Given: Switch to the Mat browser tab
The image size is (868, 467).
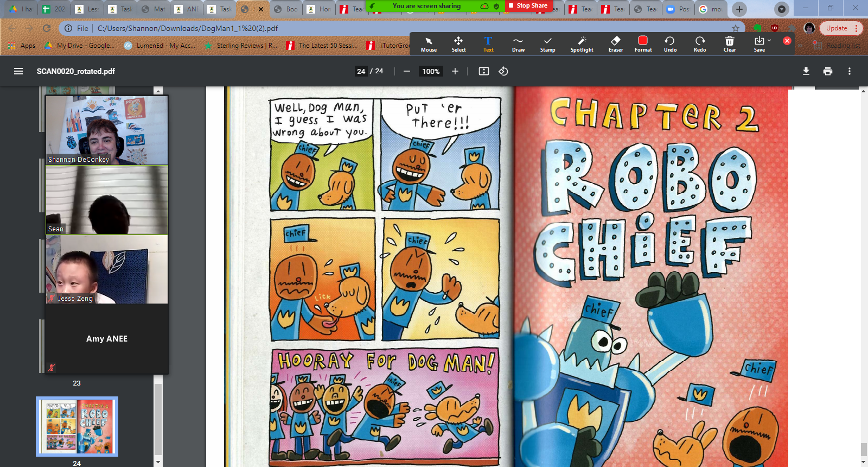Looking at the screenshot, I should pos(154,9).
